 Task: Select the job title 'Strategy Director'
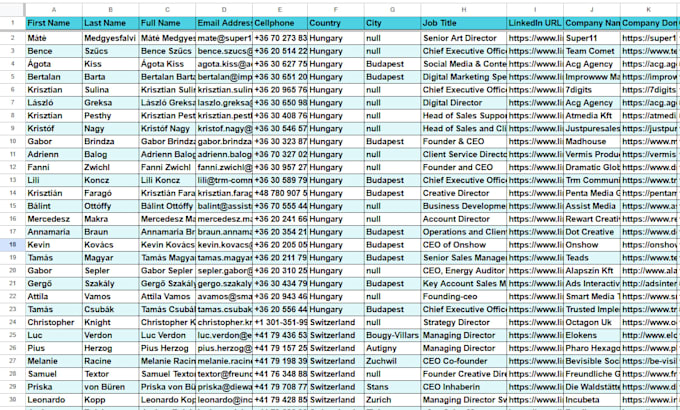tap(463, 322)
